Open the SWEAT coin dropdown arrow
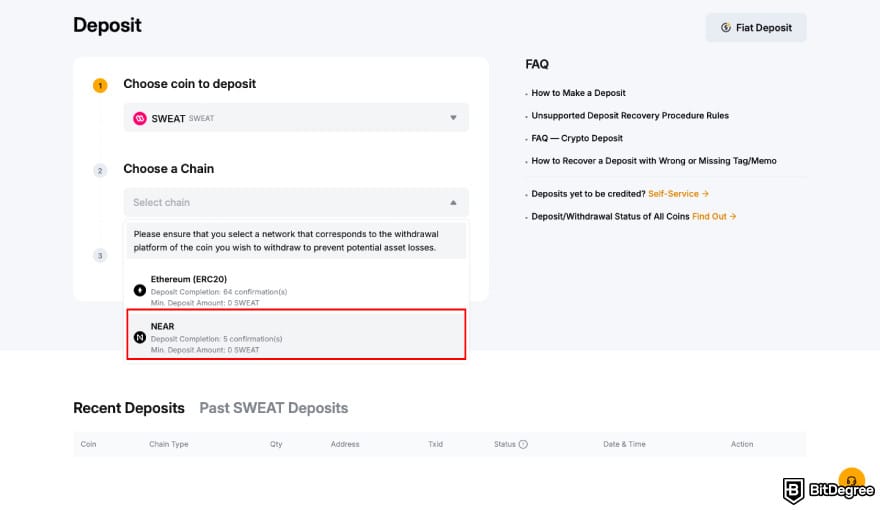Viewport: 880px width, 510px height. point(453,118)
